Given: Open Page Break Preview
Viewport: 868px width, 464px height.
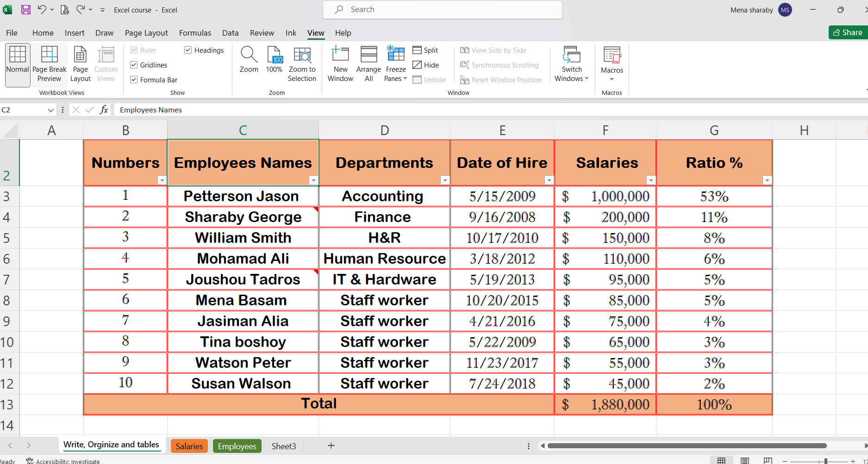Looking at the screenshot, I should [50, 65].
